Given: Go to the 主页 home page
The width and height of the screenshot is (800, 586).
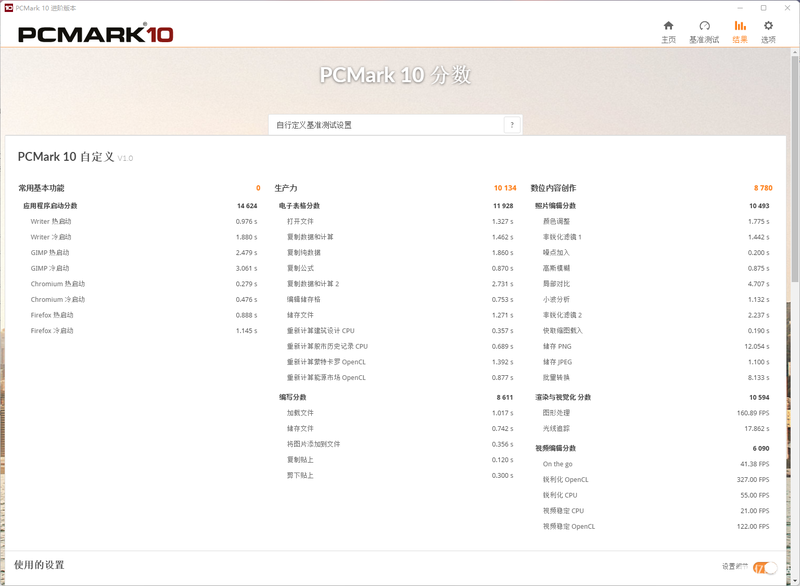Looking at the screenshot, I should click(x=668, y=32).
